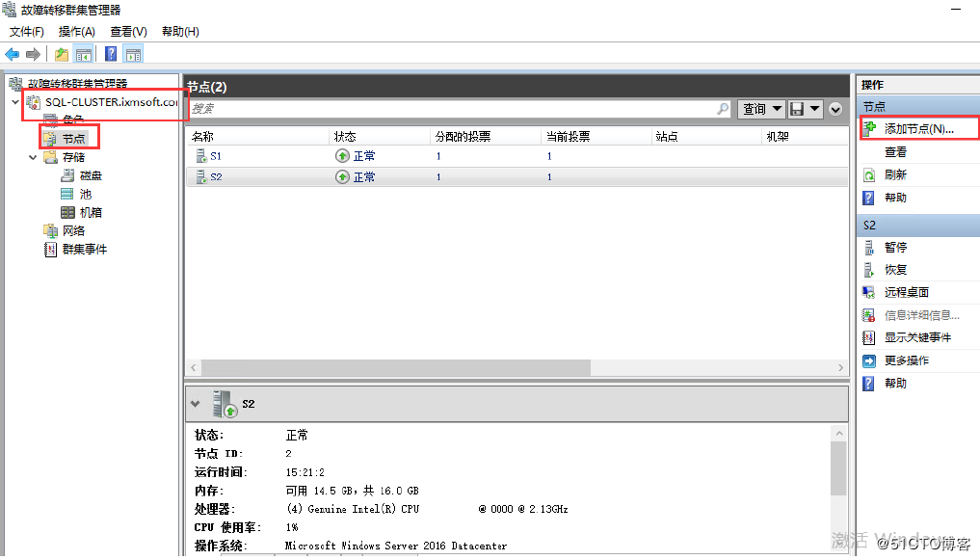Click the magnifier search icon
The width and height of the screenshot is (980, 560).
click(x=723, y=109)
